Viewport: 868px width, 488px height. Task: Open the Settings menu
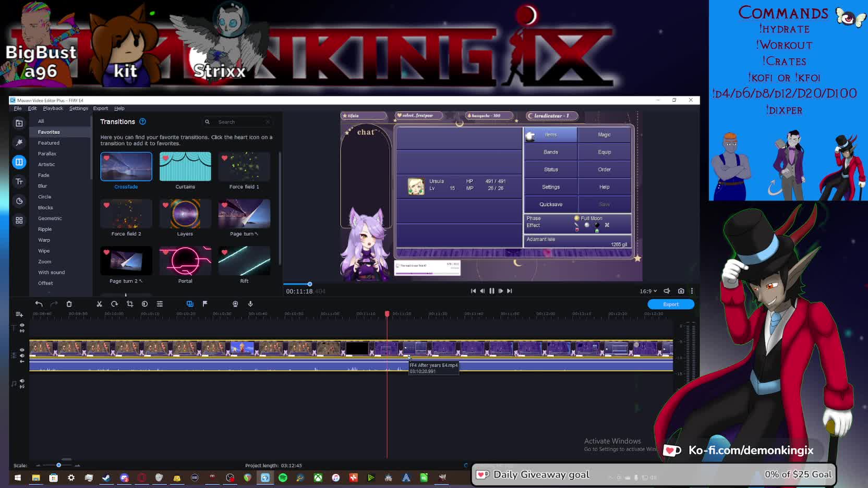[x=79, y=108]
